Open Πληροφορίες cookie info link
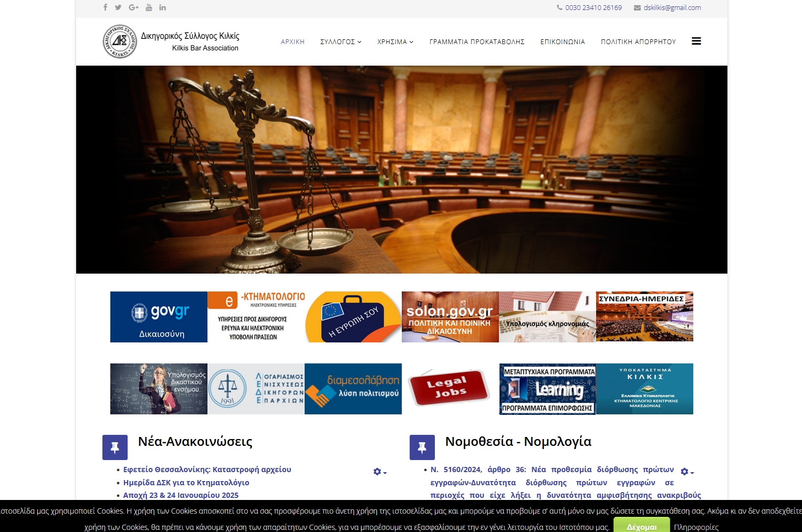This screenshot has height=532, width=802. [696, 527]
